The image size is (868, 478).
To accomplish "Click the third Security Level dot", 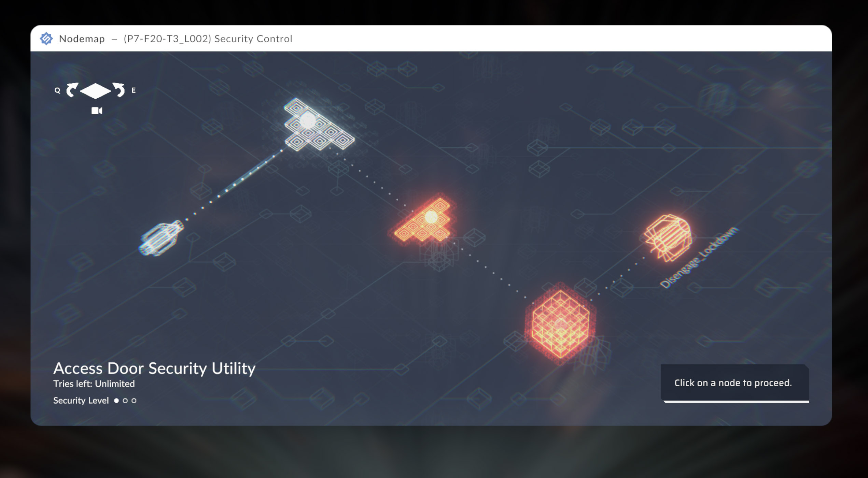I will 134,401.
